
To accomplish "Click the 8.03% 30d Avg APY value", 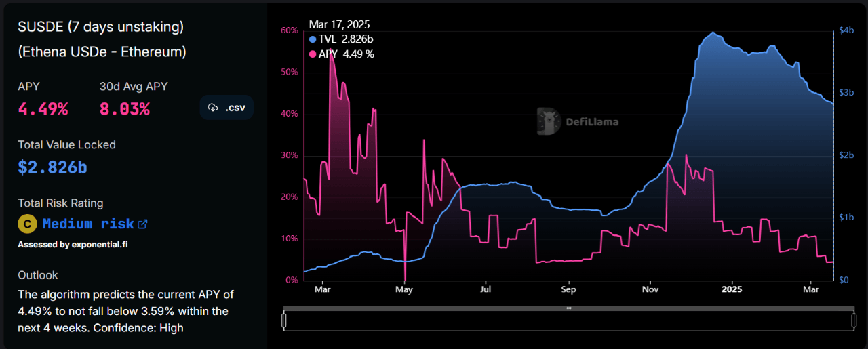I will (x=124, y=108).
